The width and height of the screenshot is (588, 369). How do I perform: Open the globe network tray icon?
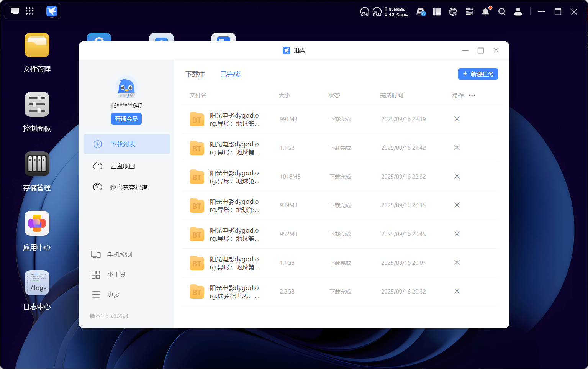(x=453, y=12)
